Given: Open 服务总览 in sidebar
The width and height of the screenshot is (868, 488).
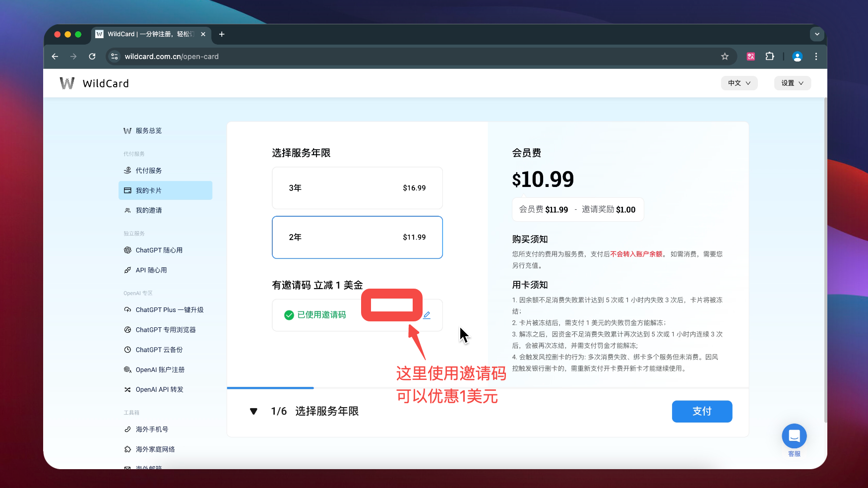Looking at the screenshot, I should point(165,131).
